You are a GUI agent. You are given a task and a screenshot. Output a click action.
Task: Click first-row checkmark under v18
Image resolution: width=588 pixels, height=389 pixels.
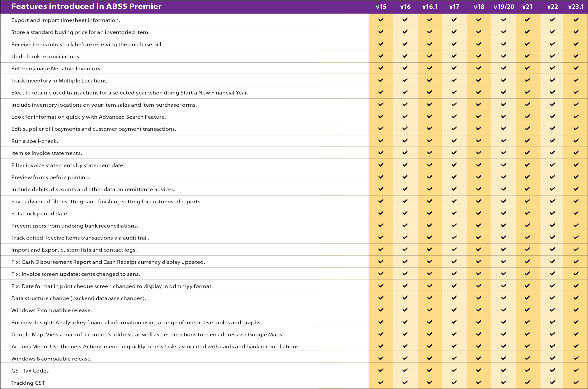[479, 19]
